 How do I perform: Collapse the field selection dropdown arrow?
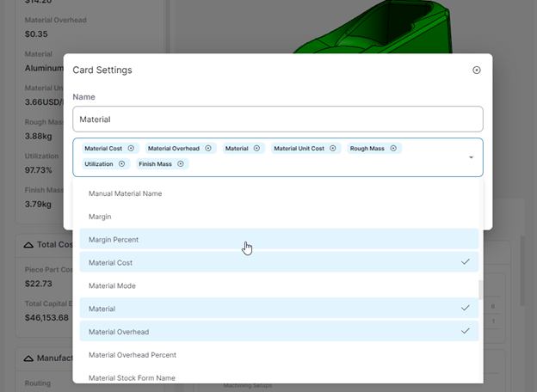coord(471,157)
